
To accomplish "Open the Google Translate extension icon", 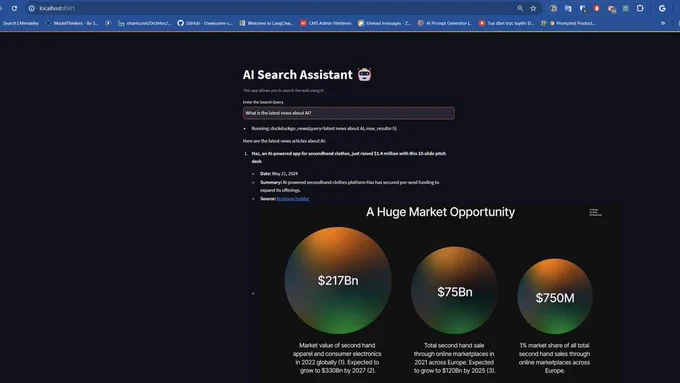I will point(568,8).
